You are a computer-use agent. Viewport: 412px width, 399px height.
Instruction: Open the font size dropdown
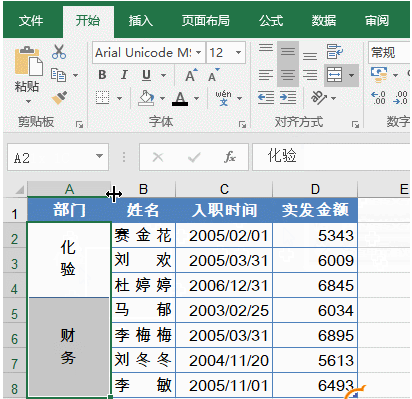(238, 53)
